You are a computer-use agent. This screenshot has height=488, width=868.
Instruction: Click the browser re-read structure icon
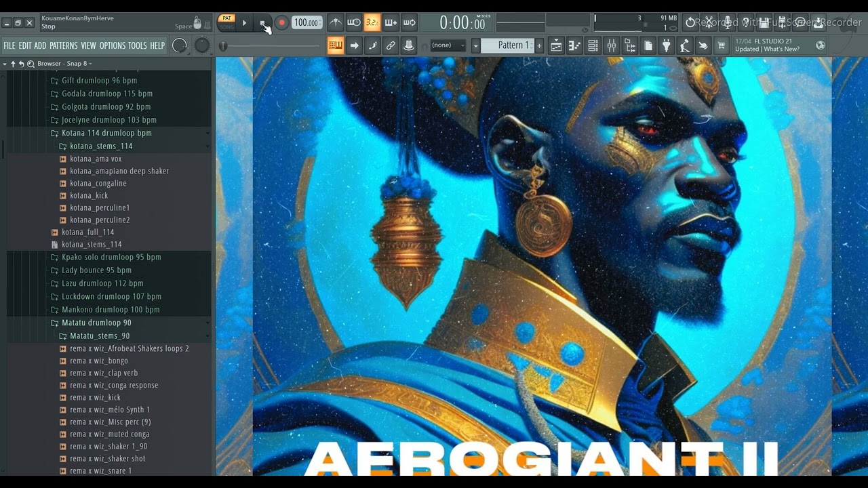pyautogui.click(x=22, y=64)
